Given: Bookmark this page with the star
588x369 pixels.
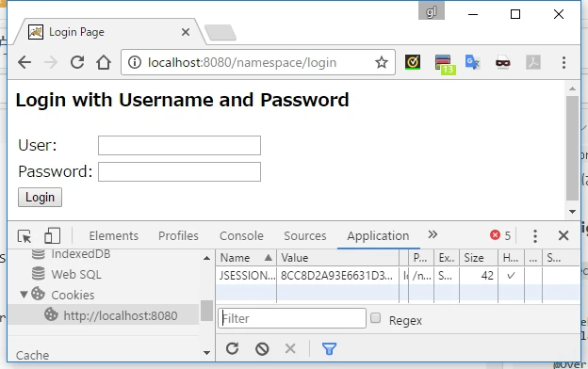Looking at the screenshot, I should (x=382, y=62).
